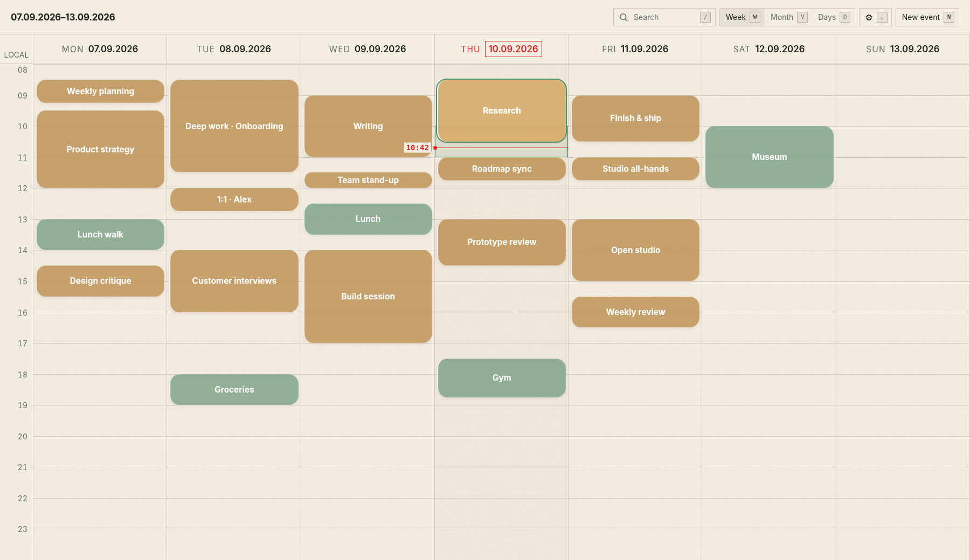Switch to Week view
Viewport: 970px width, 560px height.
point(742,17)
